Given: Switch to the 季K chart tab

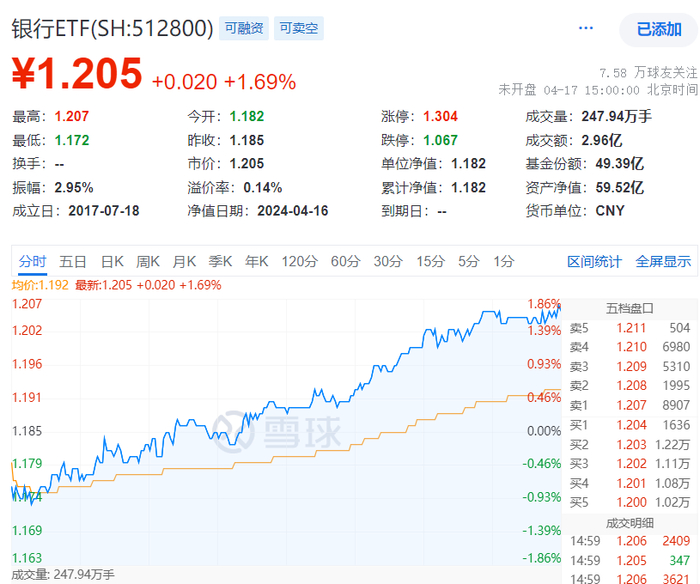Looking at the screenshot, I should [x=220, y=261].
